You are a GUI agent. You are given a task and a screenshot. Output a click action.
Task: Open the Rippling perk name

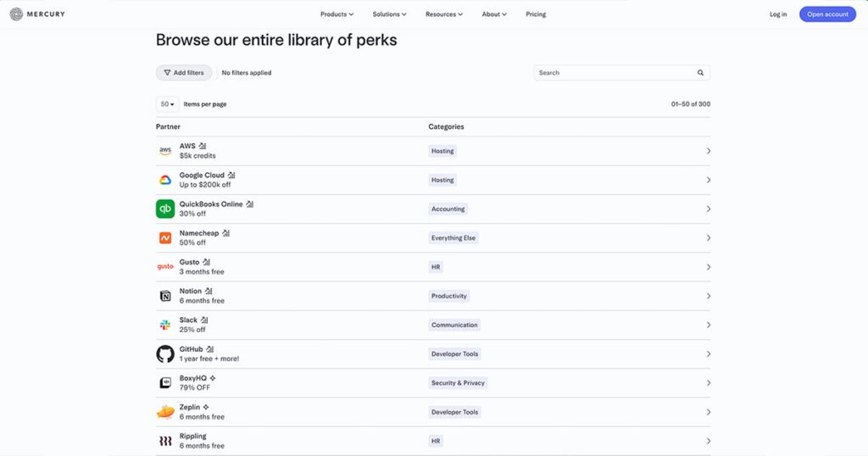(x=192, y=436)
